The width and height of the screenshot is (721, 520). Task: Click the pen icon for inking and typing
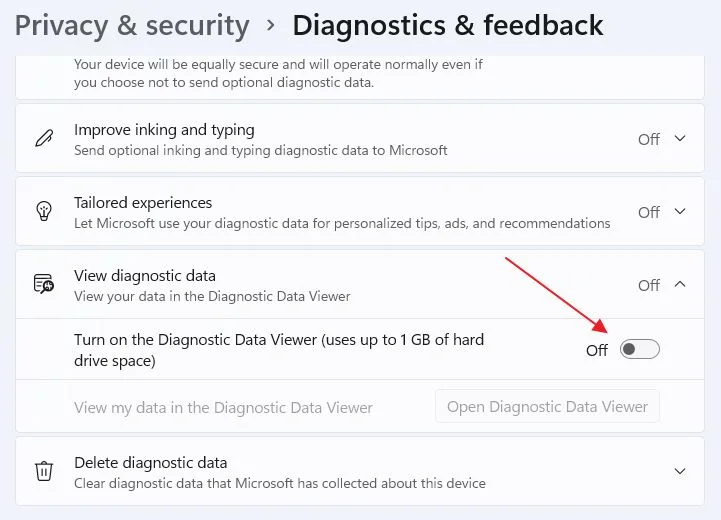(44, 138)
